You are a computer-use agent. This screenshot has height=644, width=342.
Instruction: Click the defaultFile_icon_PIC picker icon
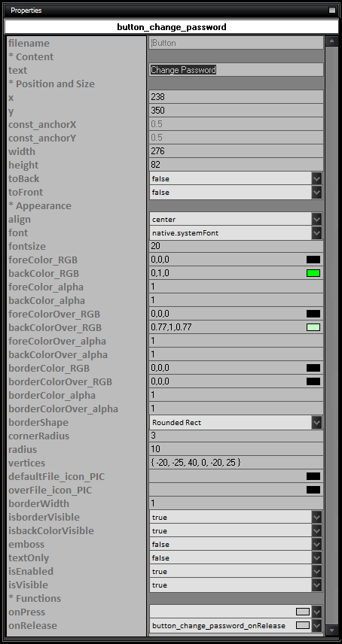(x=313, y=476)
